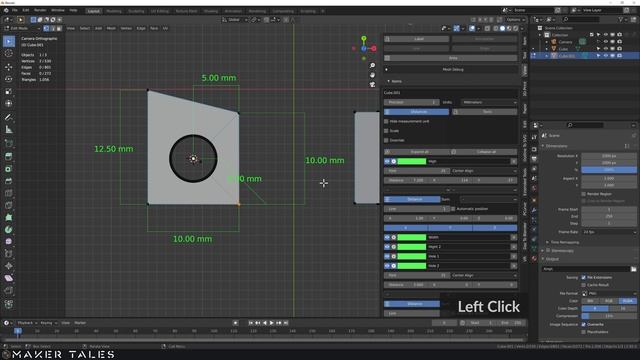The width and height of the screenshot is (640, 360).
Task: Open the Units Millimeters dropdown
Action: [x=489, y=102]
